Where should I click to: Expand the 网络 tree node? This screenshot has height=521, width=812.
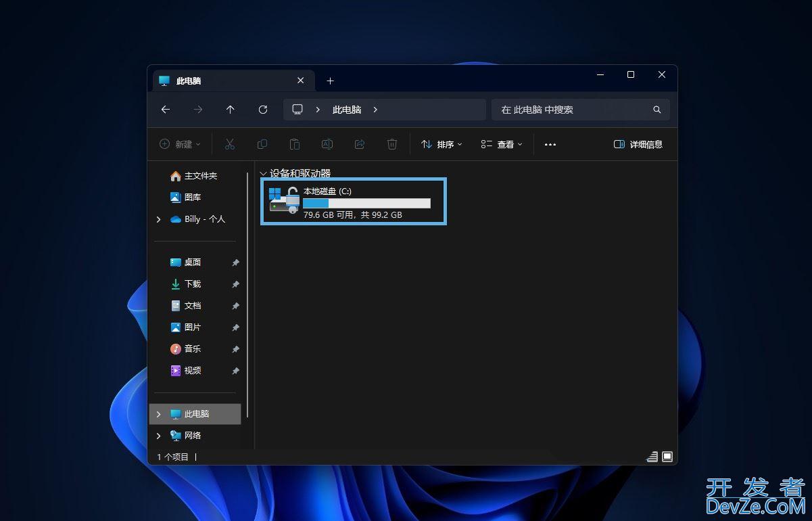click(x=159, y=436)
